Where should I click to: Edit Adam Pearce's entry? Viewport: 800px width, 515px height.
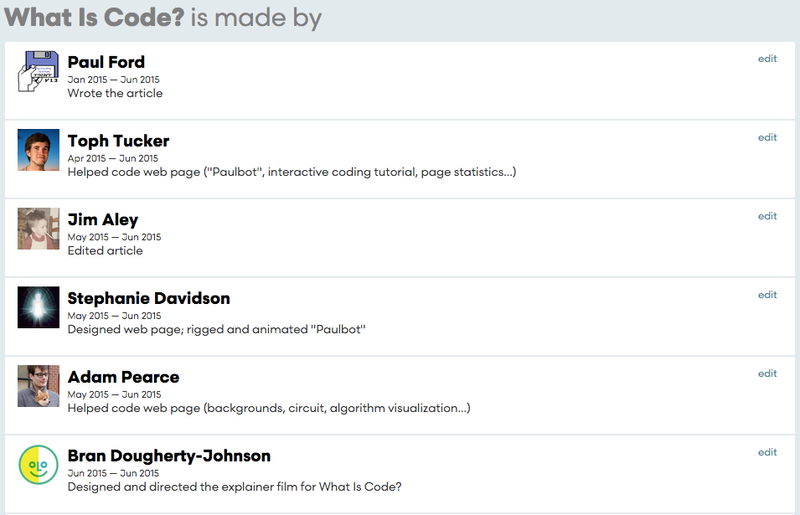pyautogui.click(x=767, y=373)
